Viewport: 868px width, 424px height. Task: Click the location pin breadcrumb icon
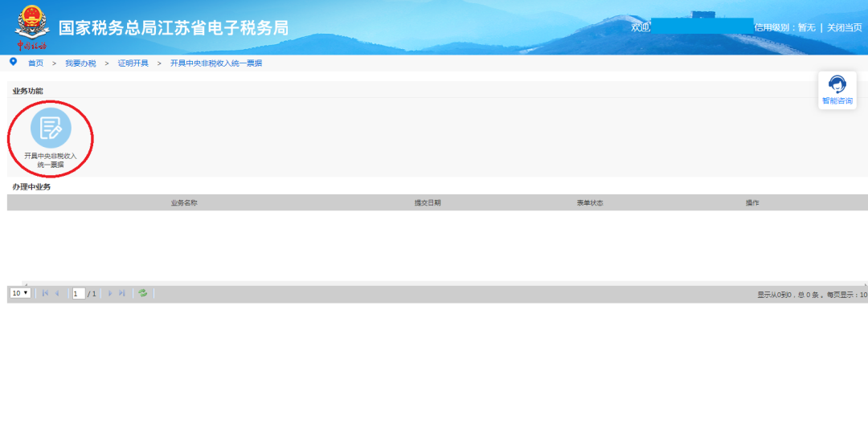point(14,62)
